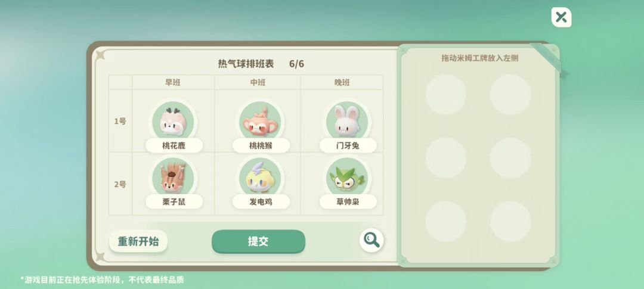Close the schedule panel with X

pyautogui.click(x=561, y=17)
